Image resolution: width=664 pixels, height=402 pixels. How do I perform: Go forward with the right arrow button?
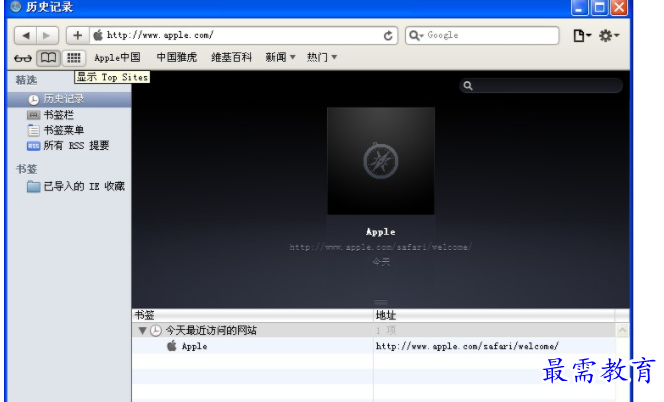pos(47,36)
